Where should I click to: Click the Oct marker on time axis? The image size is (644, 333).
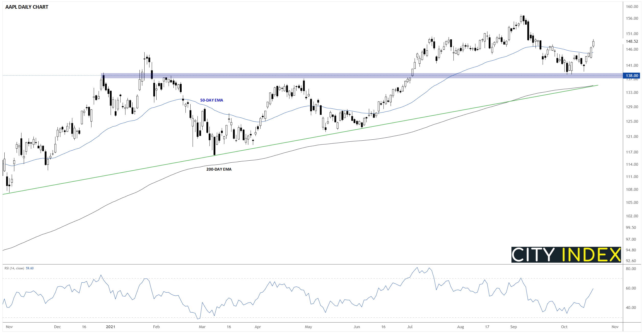point(564,327)
